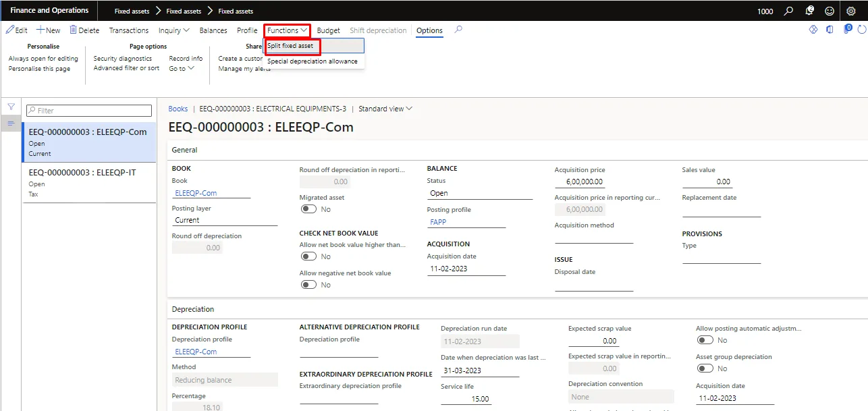Open the top-bar search magnifier
Screen dimensions: 868x411
point(789,11)
